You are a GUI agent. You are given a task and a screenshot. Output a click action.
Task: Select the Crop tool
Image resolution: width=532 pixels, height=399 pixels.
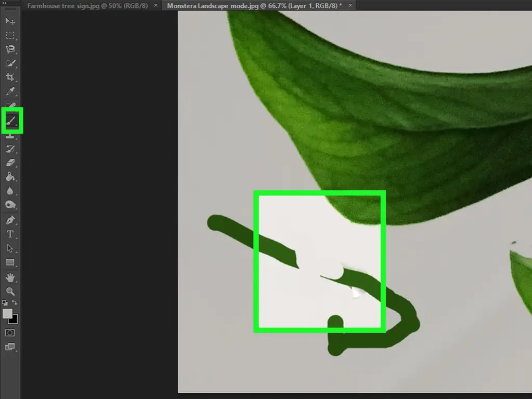click(10, 77)
